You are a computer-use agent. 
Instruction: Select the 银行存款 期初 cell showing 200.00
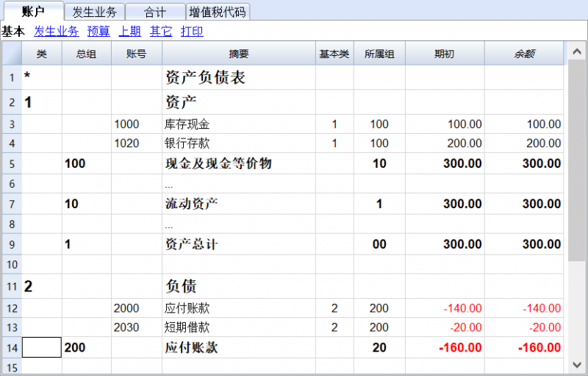[444, 143]
